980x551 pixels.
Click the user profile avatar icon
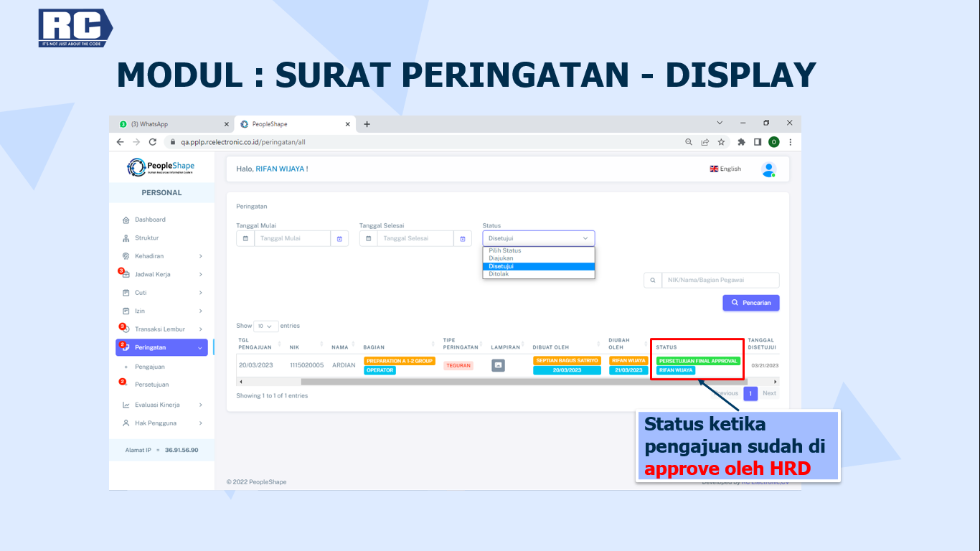tap(768, 169)
